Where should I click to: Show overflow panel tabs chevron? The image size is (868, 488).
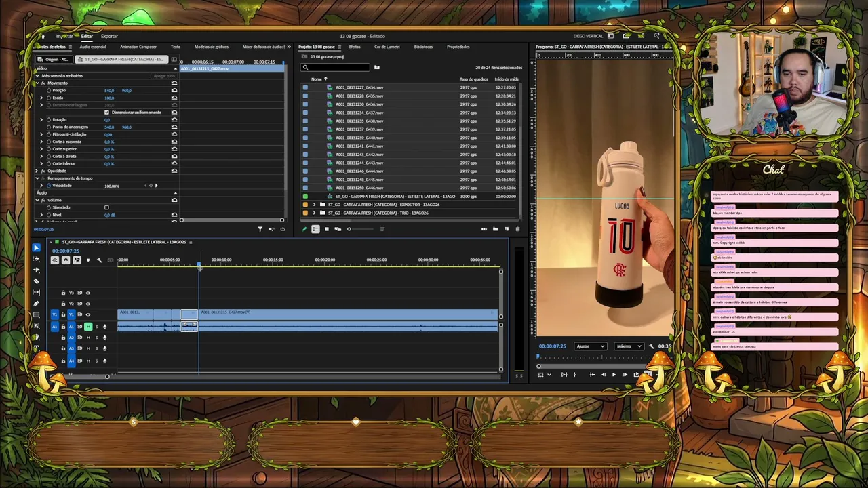(x=290, y=47)
